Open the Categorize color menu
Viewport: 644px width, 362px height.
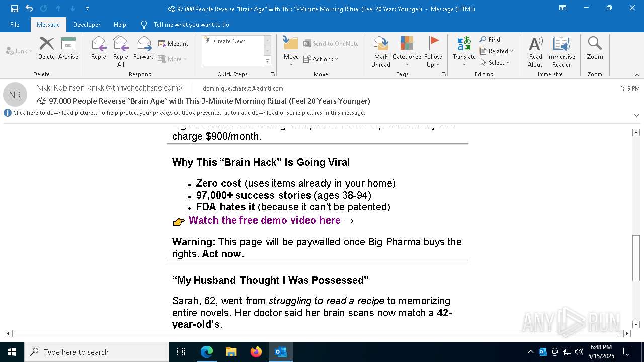pos(407,51)
